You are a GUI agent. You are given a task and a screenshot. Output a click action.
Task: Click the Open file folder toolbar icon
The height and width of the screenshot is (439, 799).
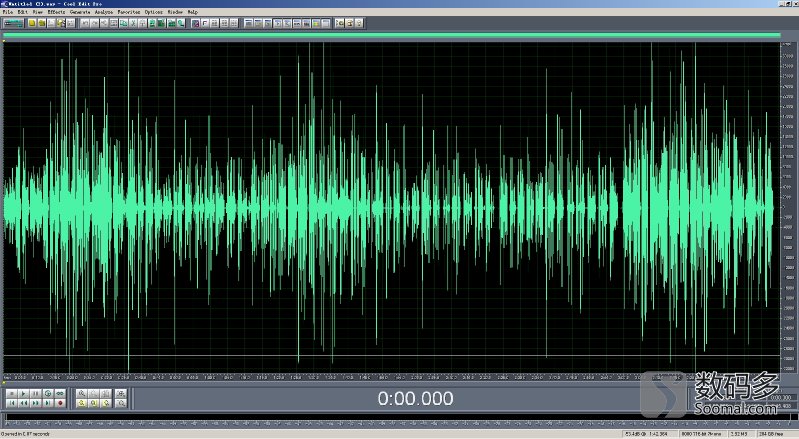click(x=42, y=22)
